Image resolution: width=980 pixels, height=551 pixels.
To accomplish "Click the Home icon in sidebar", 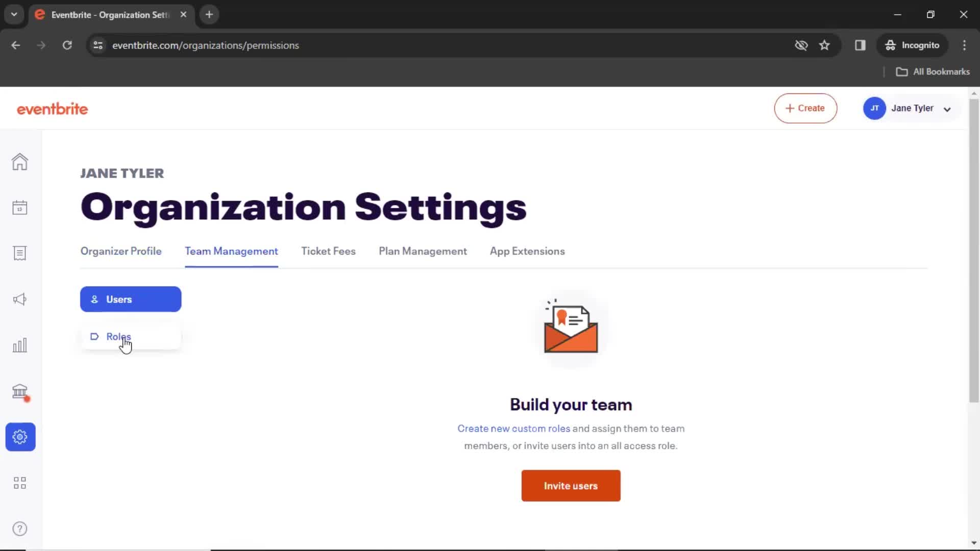I will [19, 161].
